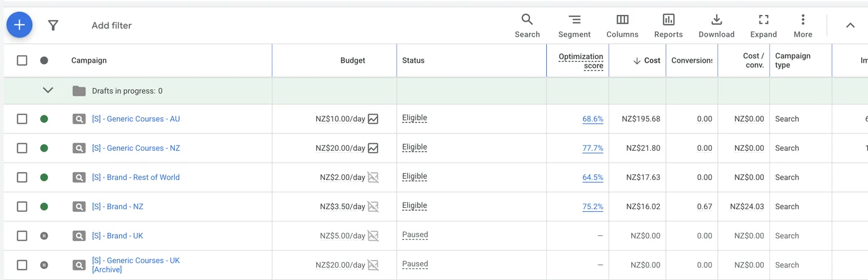Open optimization score 64.5%
868x280 pixels.
(593, 177)
